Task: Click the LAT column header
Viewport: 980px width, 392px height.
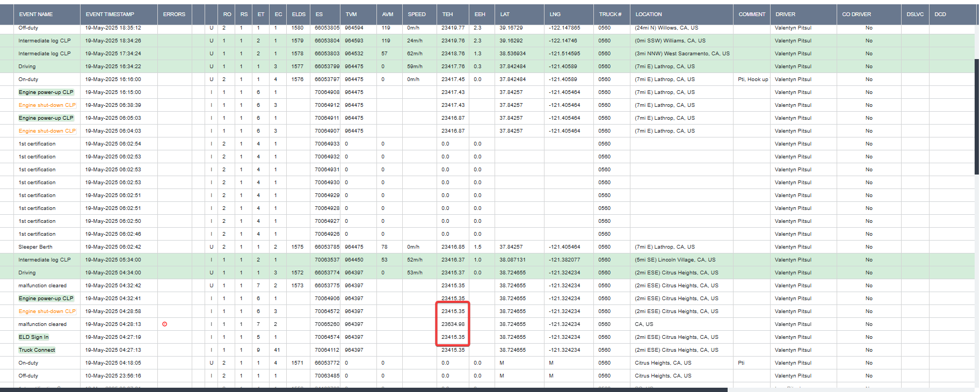Action: tap(505, 14)
